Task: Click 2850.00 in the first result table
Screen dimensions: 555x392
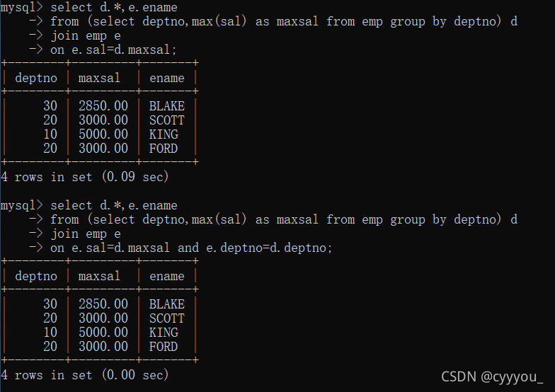Action: (x=103, y=106)
